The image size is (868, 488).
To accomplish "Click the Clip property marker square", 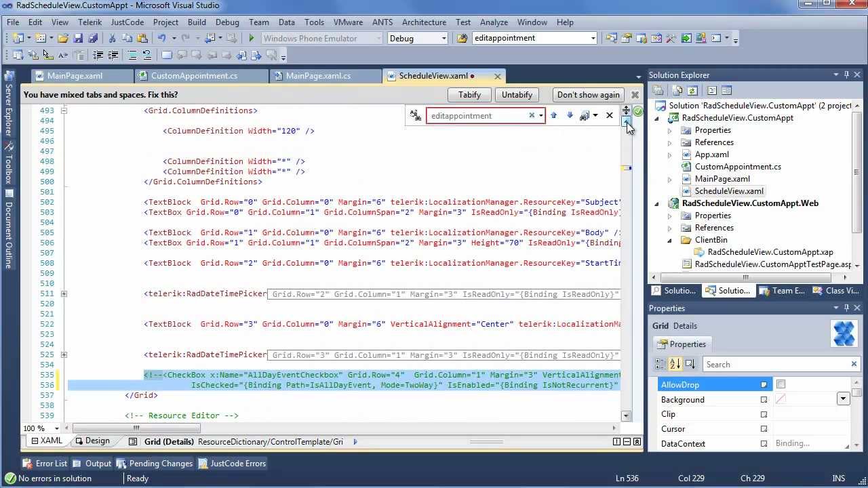I will (x=764, y=414).
